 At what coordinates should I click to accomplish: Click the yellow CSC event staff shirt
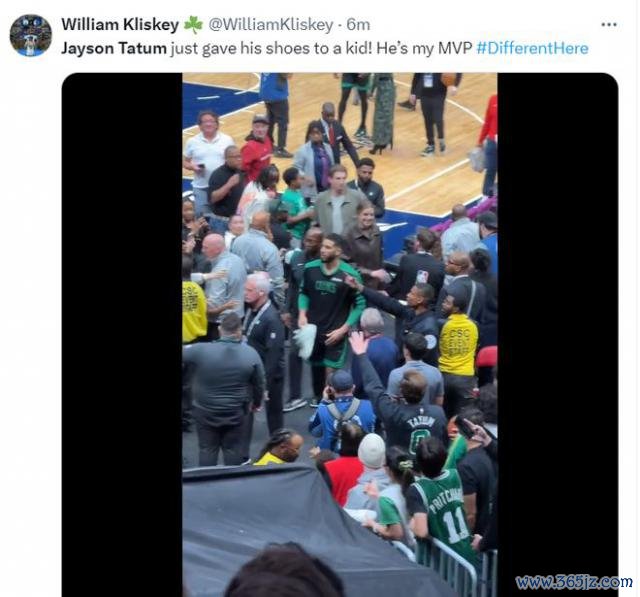pos(457,345)
